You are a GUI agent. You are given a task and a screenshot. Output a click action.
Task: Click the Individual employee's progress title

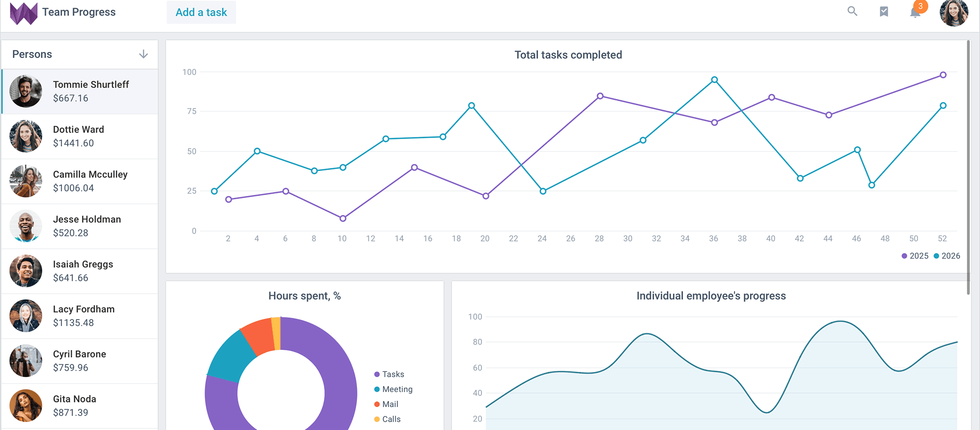click(711, 296)
